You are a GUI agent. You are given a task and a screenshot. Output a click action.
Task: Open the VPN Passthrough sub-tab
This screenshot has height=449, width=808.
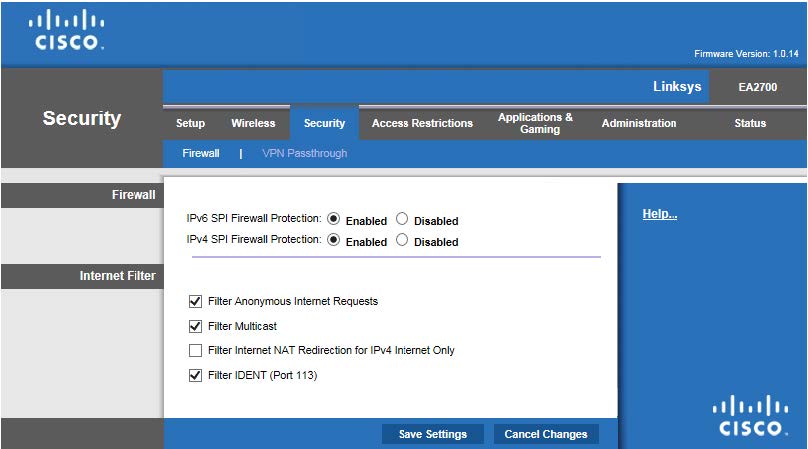click(305, 153)
